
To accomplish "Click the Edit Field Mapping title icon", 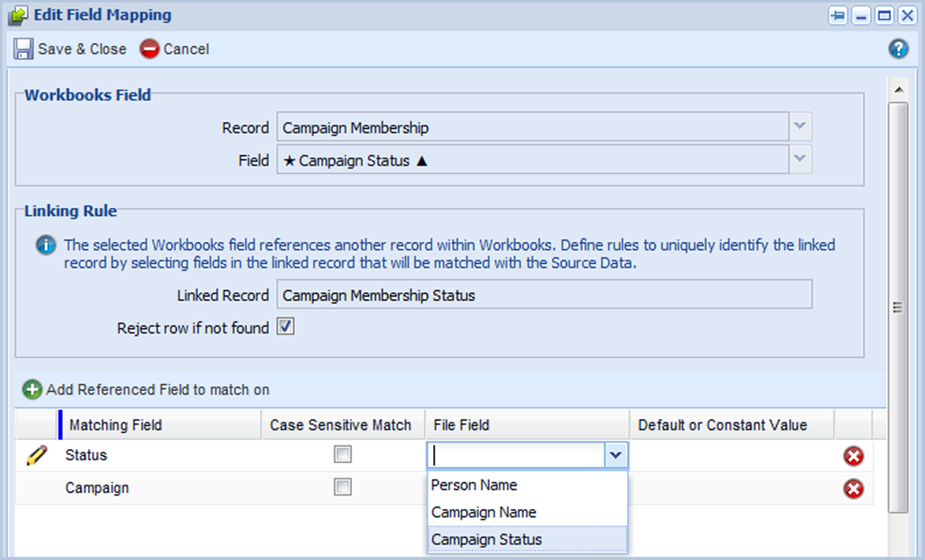I will [x=18, y=16].
